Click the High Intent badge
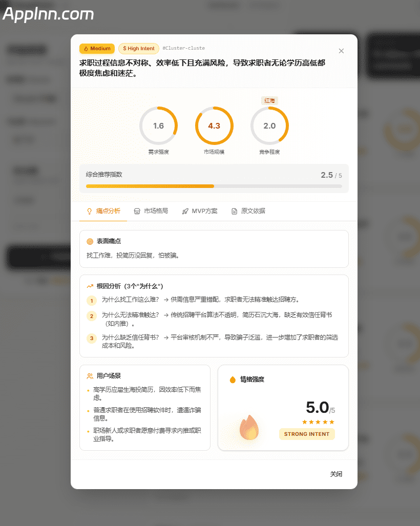 [x=138, y=49]
